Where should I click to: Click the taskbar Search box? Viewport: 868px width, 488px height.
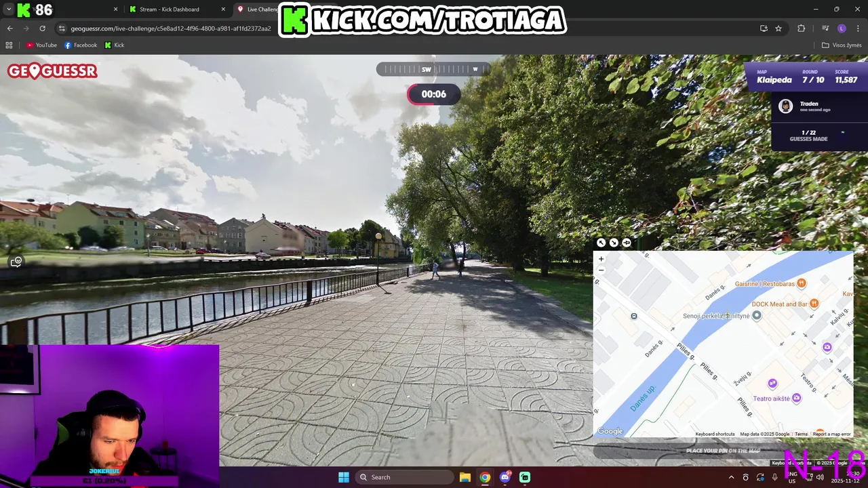pyautogui.click(x=405, y=477)
